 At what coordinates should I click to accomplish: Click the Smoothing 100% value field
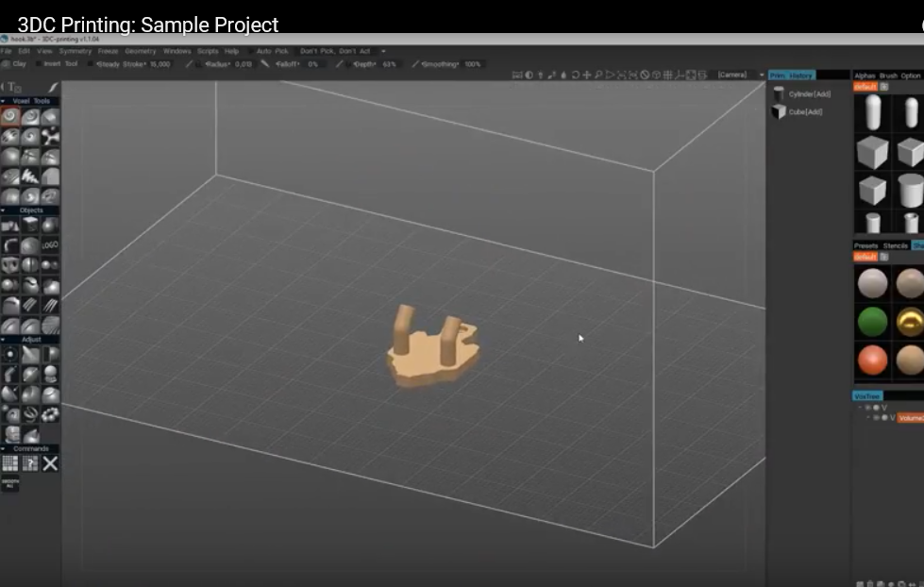pos(473,63)
